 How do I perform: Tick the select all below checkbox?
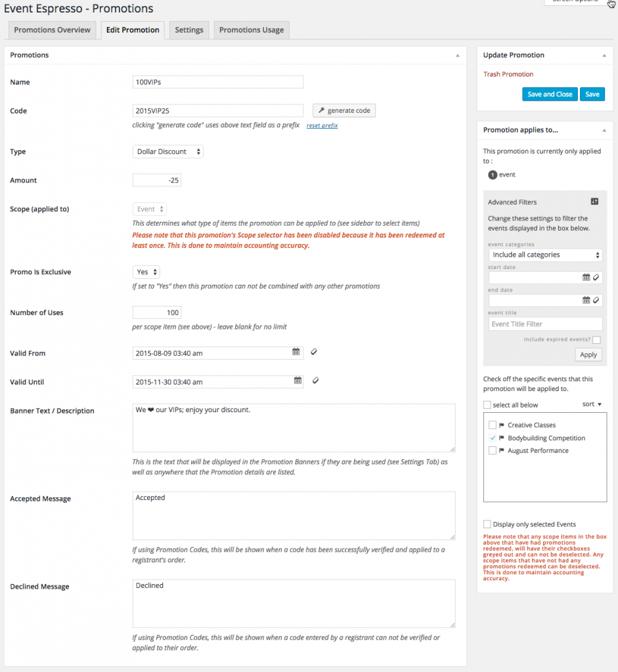(487, 405)
